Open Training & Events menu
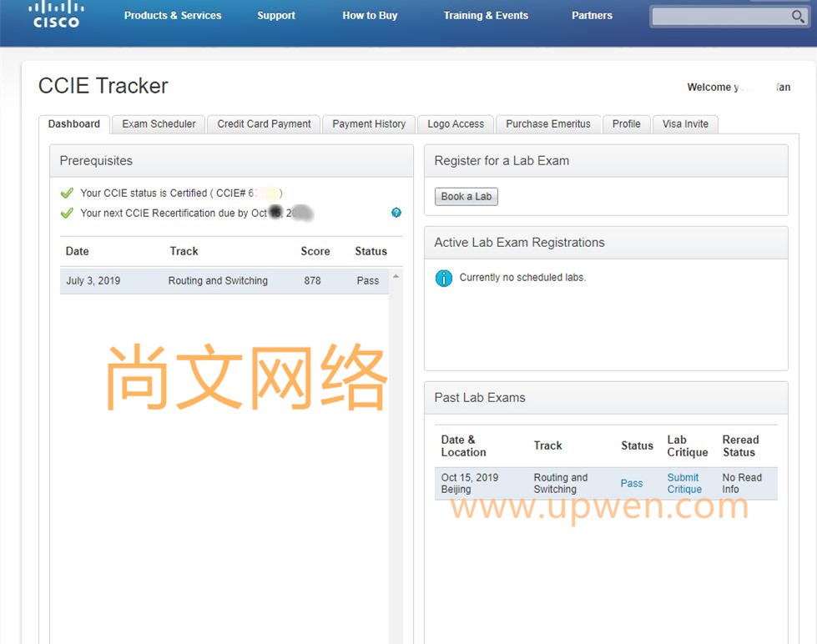The height and width of the screenshot is (644, 817). 486,16
